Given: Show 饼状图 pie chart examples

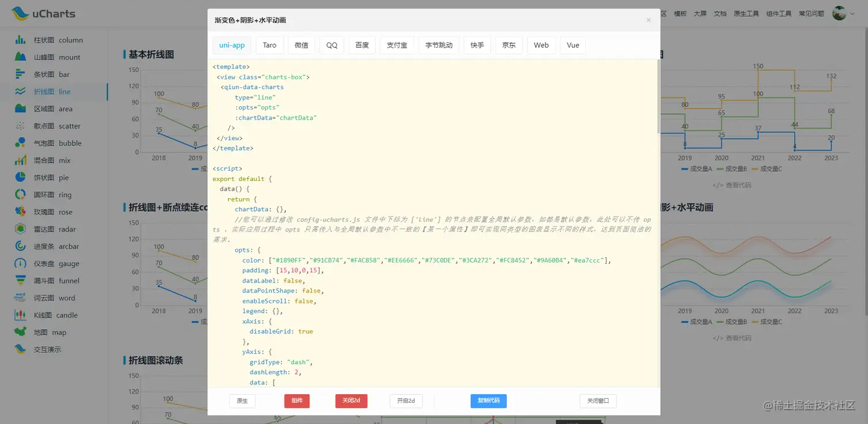Looking at the screenshot, I should click(x=54, y=178).
